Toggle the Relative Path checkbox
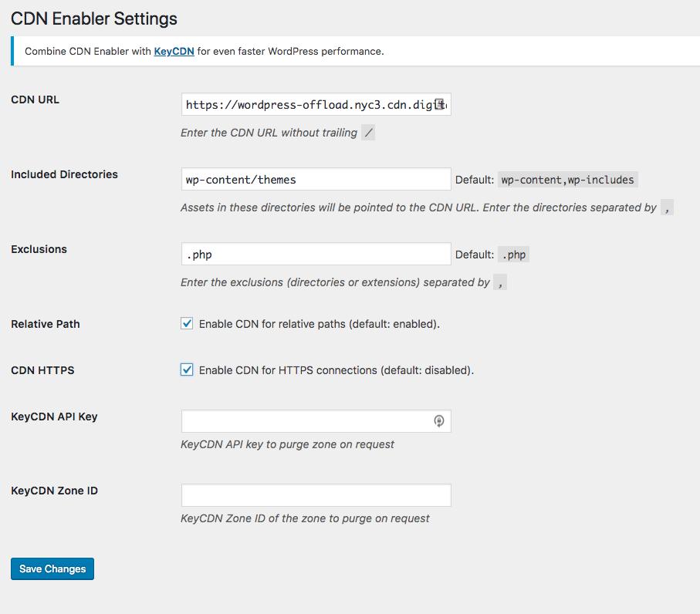700x614 pixels. click(186, 323)
